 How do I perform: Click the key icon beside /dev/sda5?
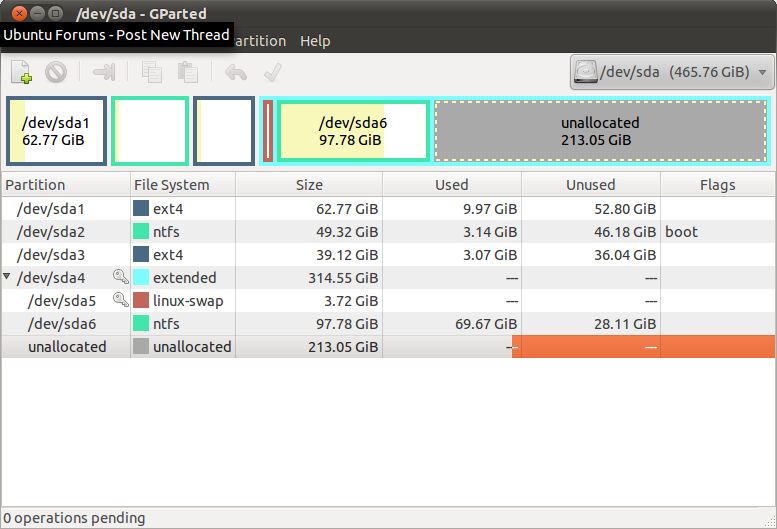point(120,301)
